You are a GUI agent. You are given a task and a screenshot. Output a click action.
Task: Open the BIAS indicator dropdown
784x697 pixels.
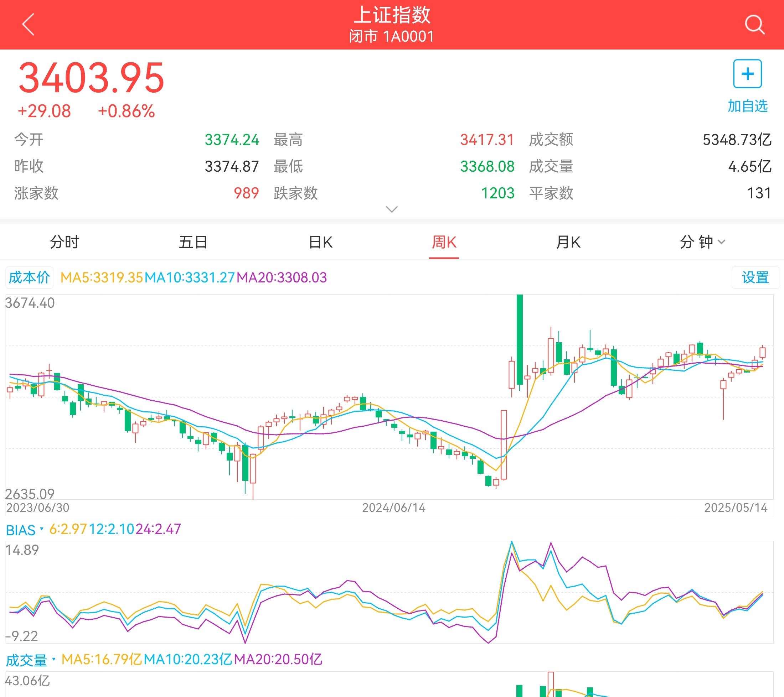click(x=25, y=530)
